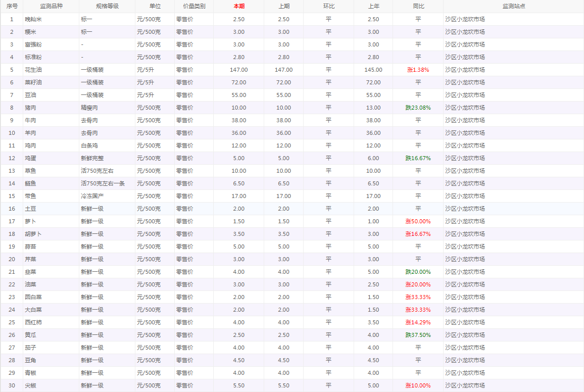The height and width of the screenshot is (392, 584).
Task: Click the 本期 column header
Action: [x=239, y=7]
